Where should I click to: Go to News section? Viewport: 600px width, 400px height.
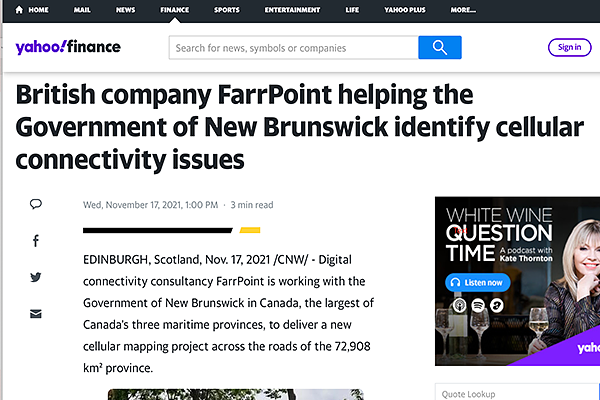pos(126,10)
